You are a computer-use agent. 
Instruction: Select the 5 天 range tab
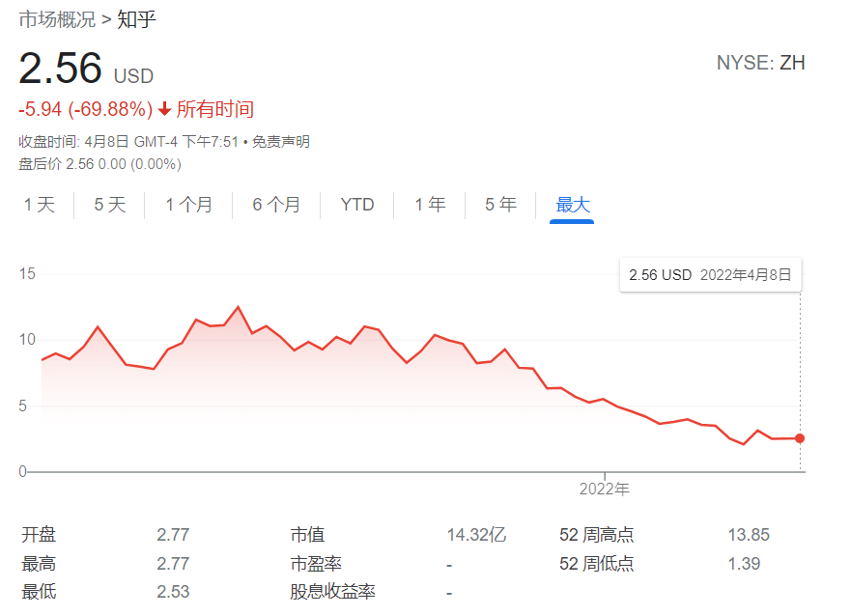109,205
